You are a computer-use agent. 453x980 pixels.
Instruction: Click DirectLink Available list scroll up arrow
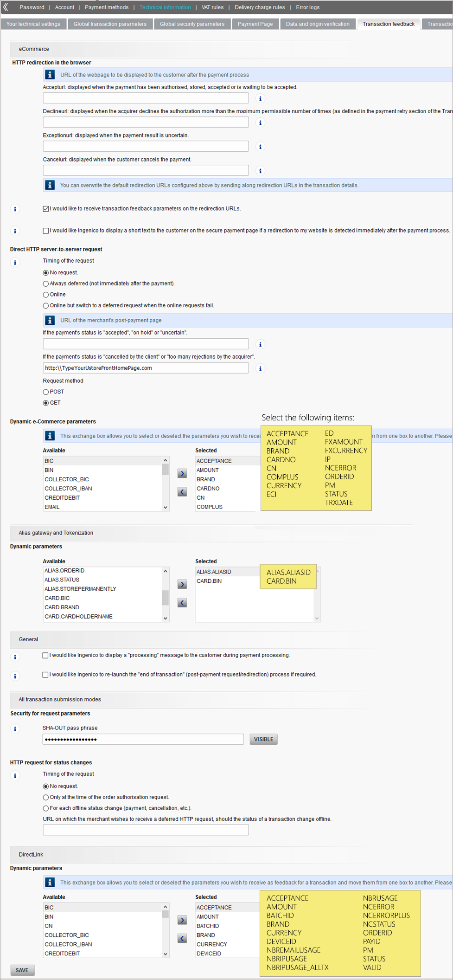165,907
